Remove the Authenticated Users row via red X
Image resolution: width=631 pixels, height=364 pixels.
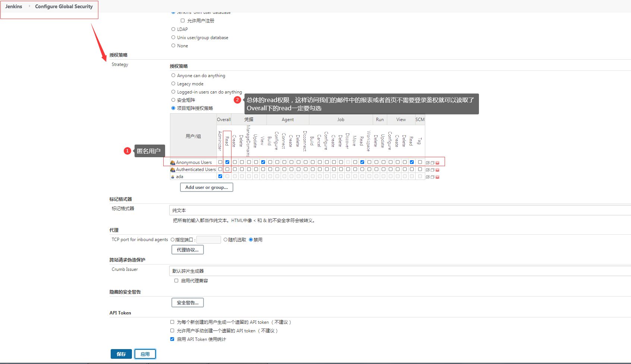(x=438, y=170)
